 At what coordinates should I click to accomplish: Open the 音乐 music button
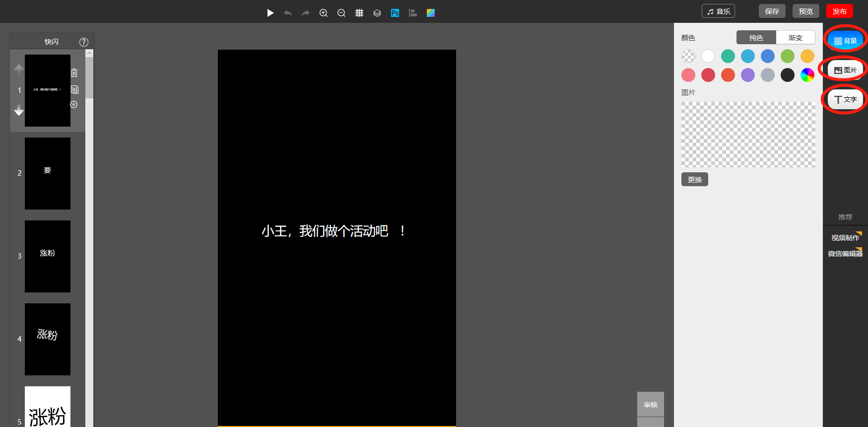click(718, 11)
